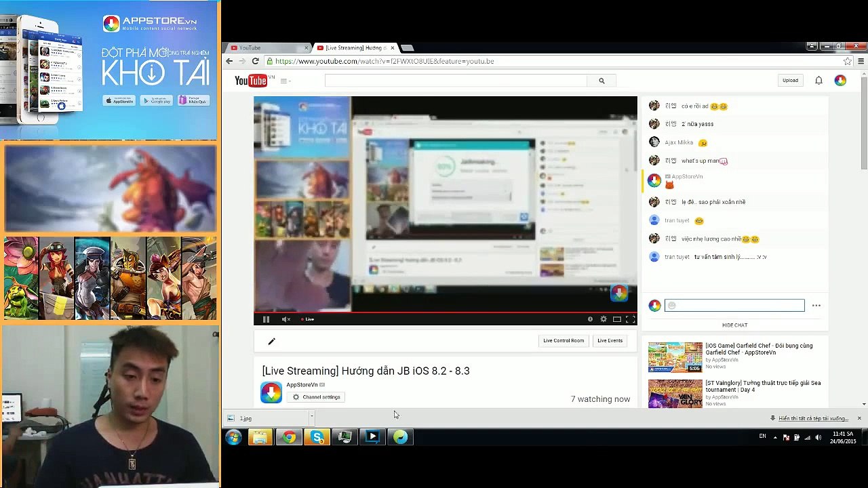
Task: Click the address bar URL
Action: (384, 61)
